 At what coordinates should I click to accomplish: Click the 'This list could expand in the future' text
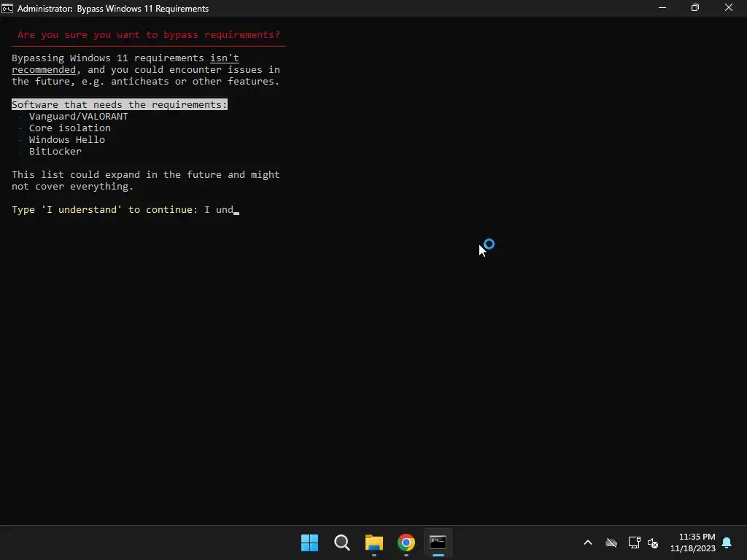117,174
